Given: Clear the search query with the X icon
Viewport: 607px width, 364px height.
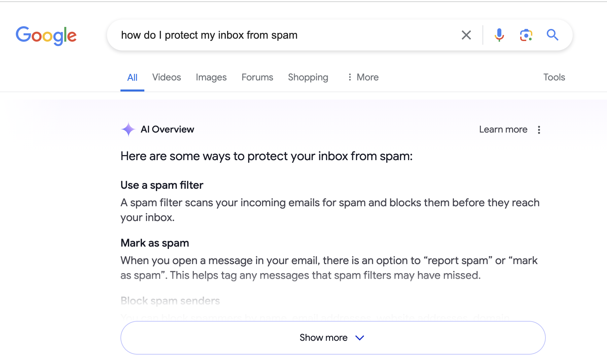Looking at the screenshot, I should click(x=466, y=35).
